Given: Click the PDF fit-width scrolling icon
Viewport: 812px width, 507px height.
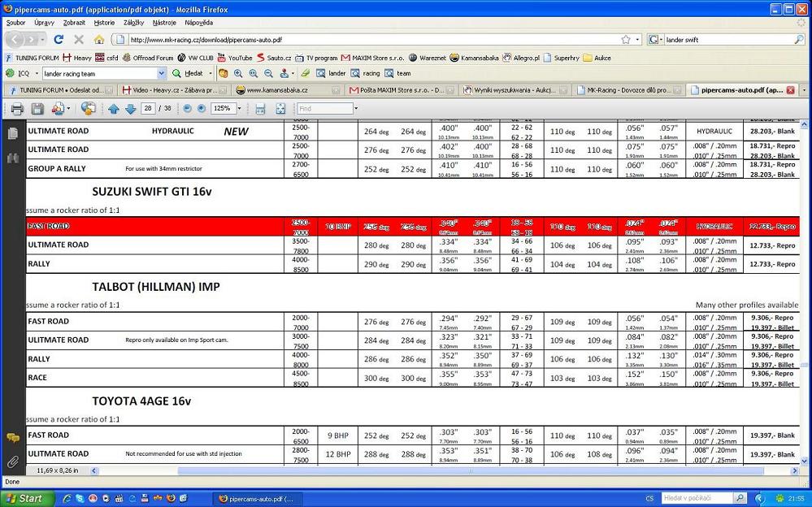Looking at the screenshot, I should click(260, 109).
